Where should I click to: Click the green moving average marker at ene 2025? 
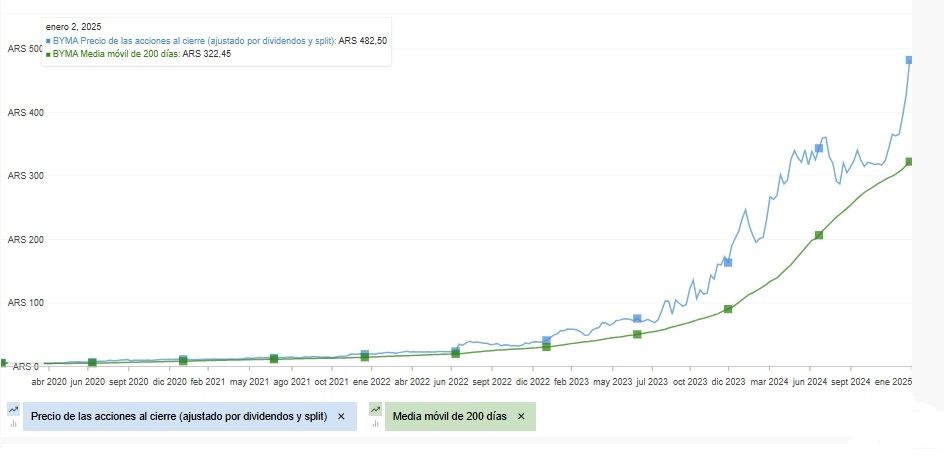909,161
